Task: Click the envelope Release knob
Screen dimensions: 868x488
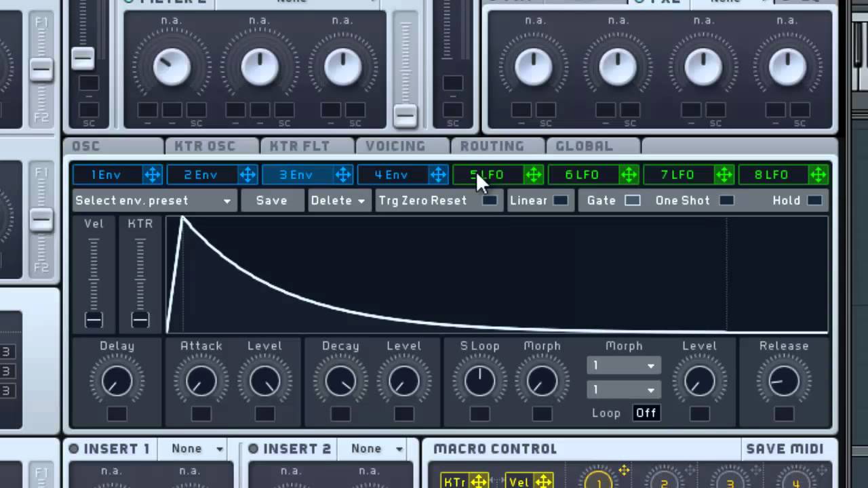Action: [784, 382]
